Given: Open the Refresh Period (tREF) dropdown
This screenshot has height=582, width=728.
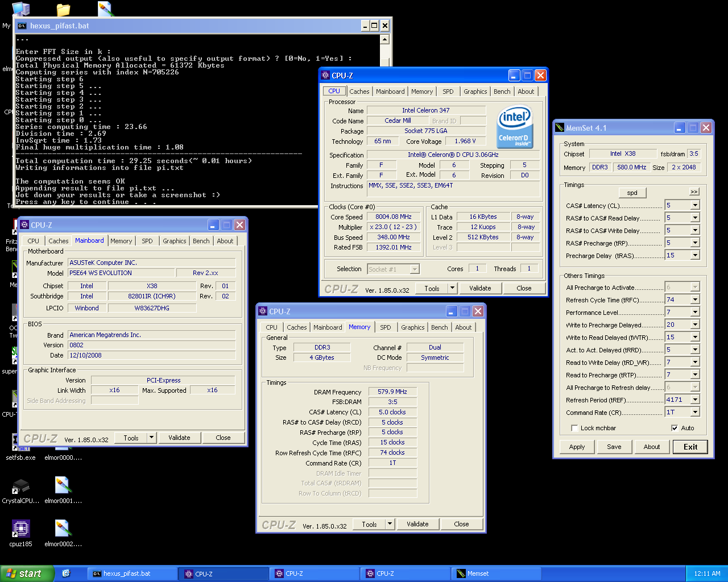Looking at the screenshot, I should pos(695,400).
